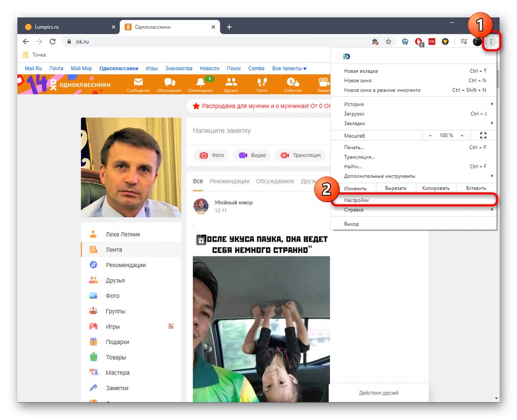Expand the Все проекты dropdown
Image resolution: width=517 pixels, height=420 pixels.
click(288, 68)
